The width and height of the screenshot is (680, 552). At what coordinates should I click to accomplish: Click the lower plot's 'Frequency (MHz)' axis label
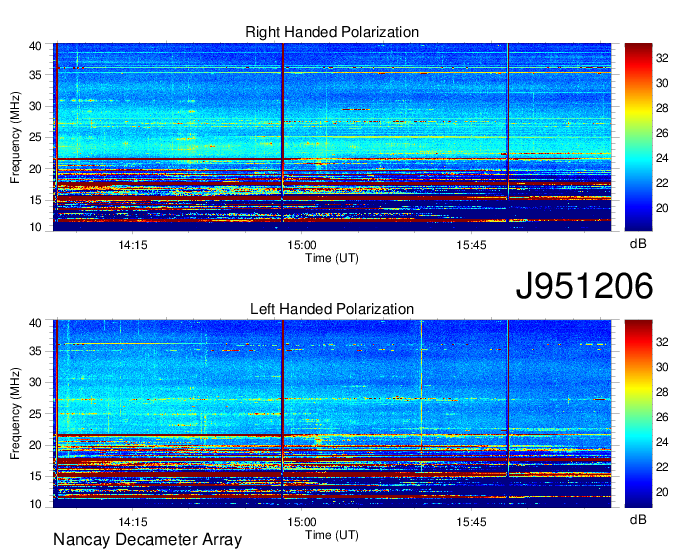coord(15,414)
